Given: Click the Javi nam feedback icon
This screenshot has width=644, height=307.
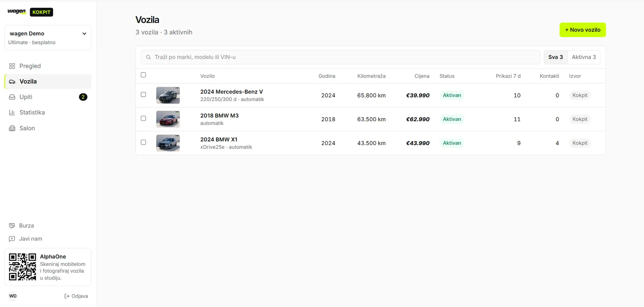Looking at the screenshot, I should [x=12, y=239].
